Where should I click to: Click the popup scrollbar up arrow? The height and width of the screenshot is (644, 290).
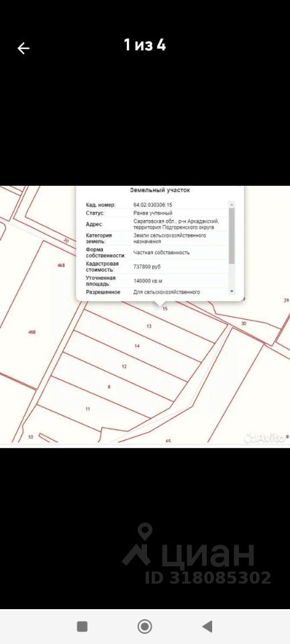click(232, 205)
